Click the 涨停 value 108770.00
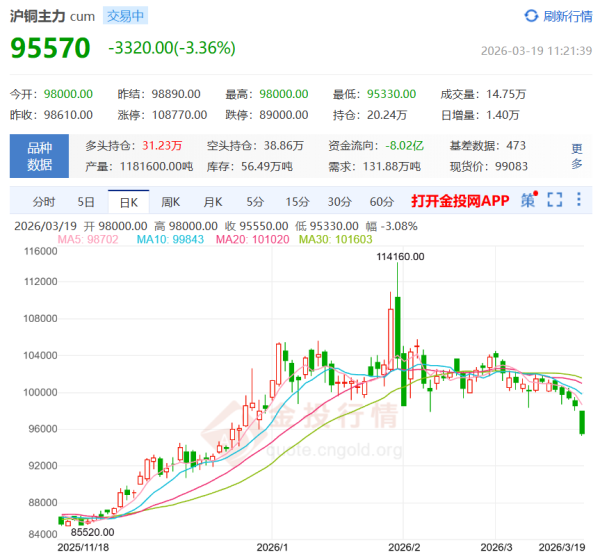This screenshot has width=600, height=552. click(179, 115)
